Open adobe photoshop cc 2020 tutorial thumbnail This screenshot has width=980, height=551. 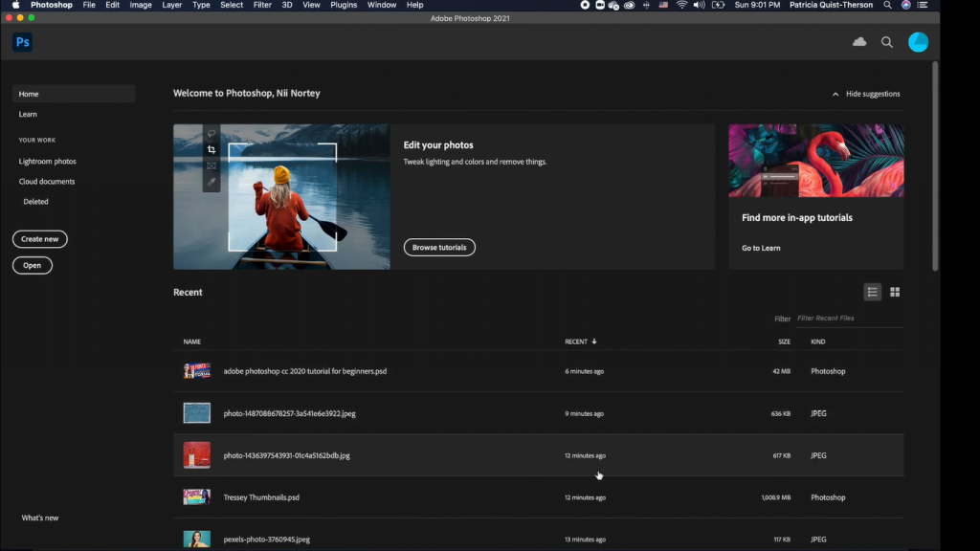pyautogui.click(x=197, y=371)
